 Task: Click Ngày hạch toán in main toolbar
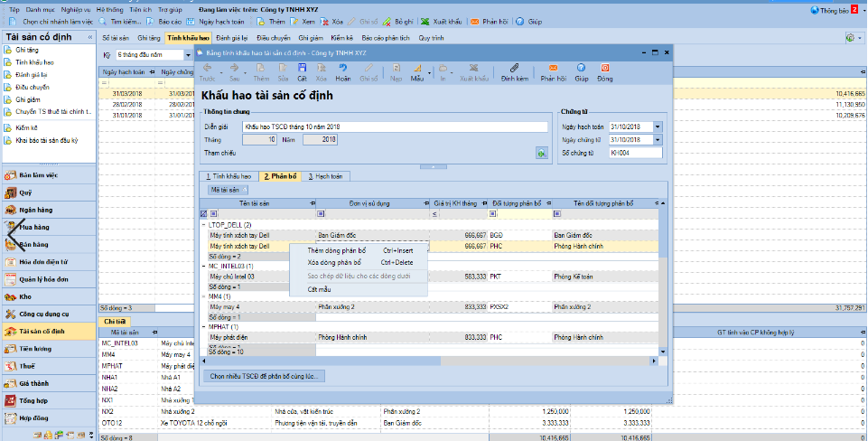pos(215,22)
